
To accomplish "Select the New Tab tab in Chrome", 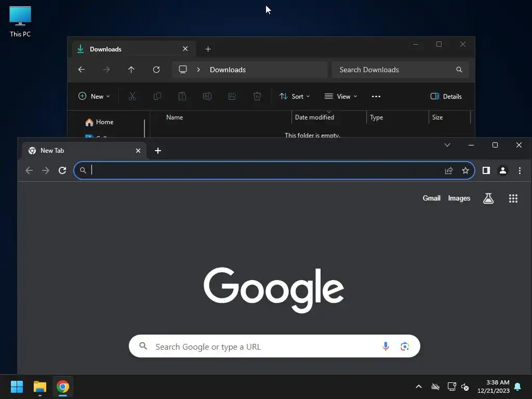I will click(x=84, y=151).
